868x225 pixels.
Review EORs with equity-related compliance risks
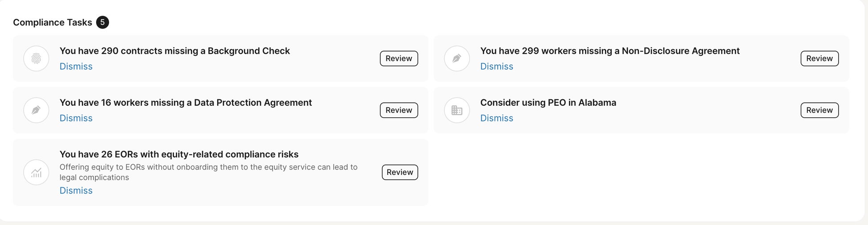coord(399,172)
